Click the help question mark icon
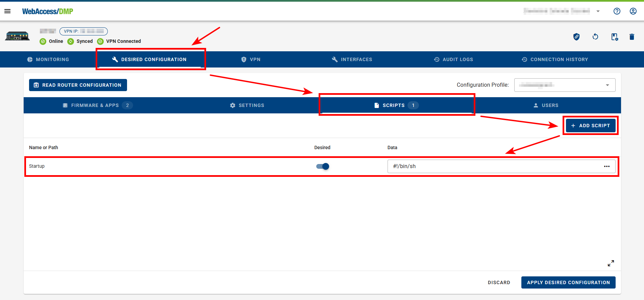 click(x=617, y=11)
